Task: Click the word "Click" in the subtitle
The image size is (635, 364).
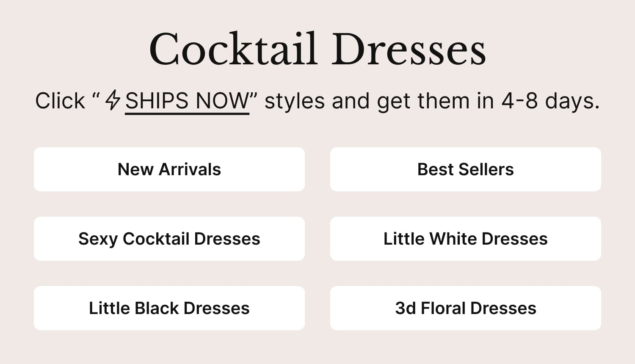Action: click(60, 101)
